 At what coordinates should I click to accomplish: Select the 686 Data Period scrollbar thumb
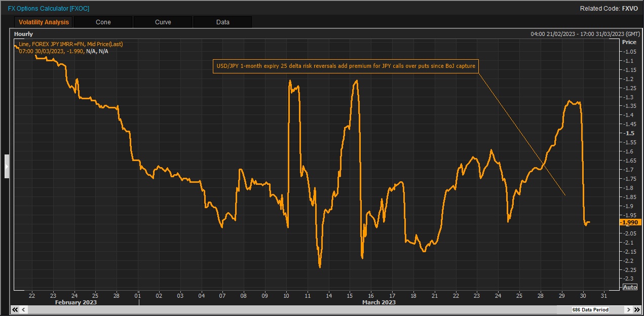tap(590, 309)
